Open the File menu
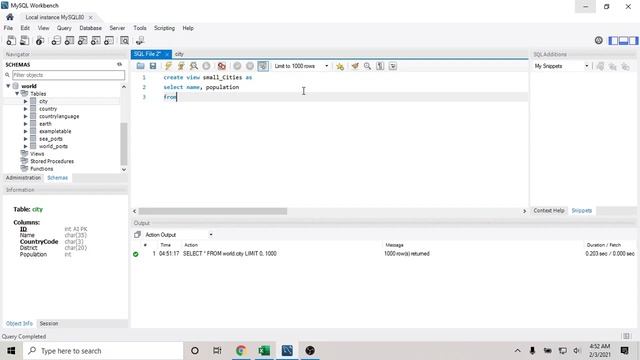This screenshot has height=360, width=640. (x=8, y=28)
